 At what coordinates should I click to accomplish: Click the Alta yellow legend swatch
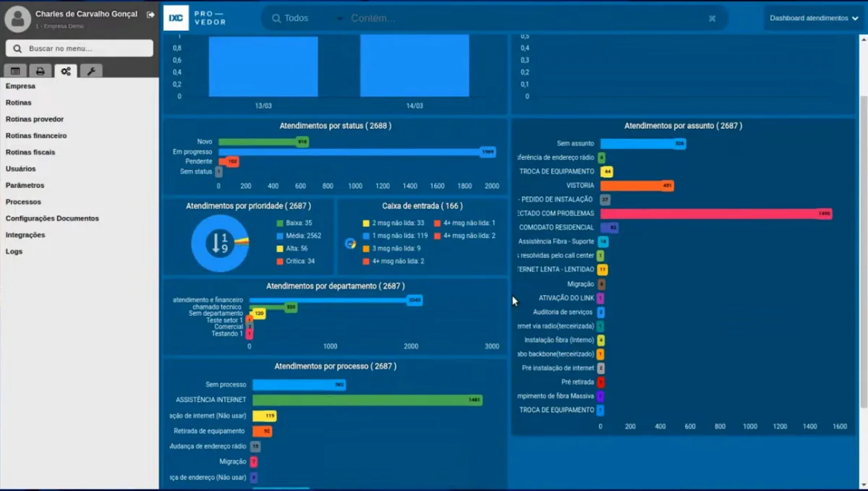[x=280, y=248]
